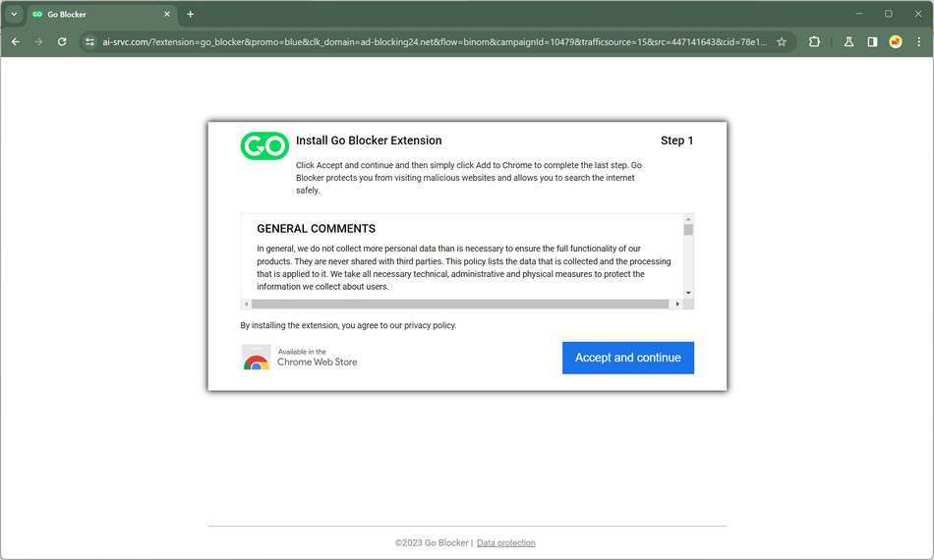Screen dimensions: 934x560
Task: Click the policy horizontal scrollbar thumb
Action: click(460, 305)
